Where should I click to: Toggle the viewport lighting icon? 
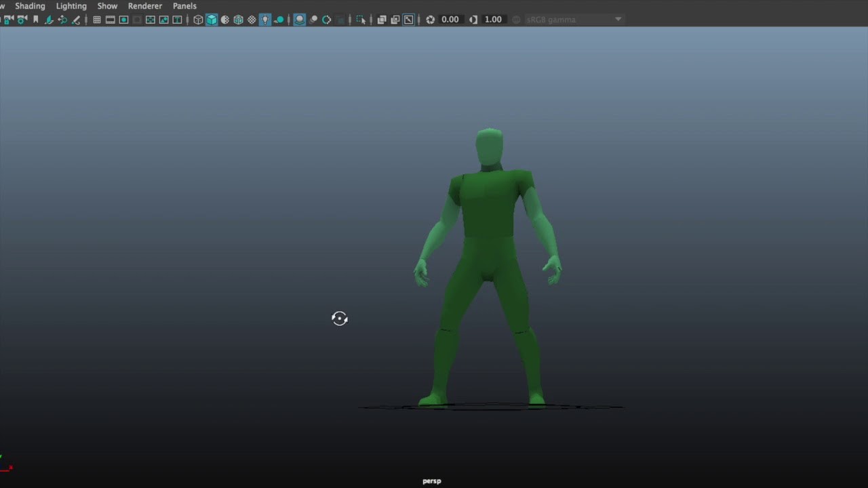click(x=265, y=19)
